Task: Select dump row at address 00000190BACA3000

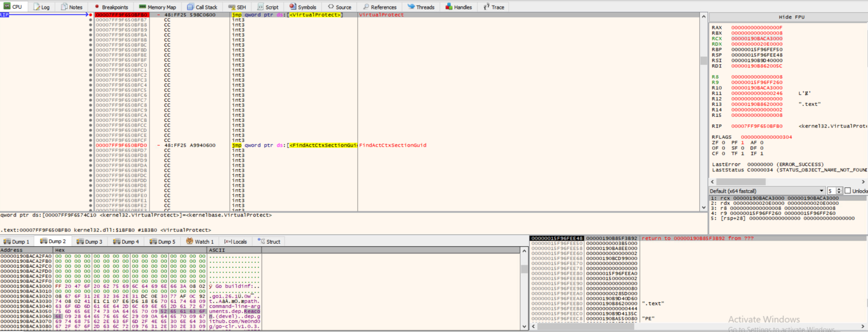Action: click(130, 286)
